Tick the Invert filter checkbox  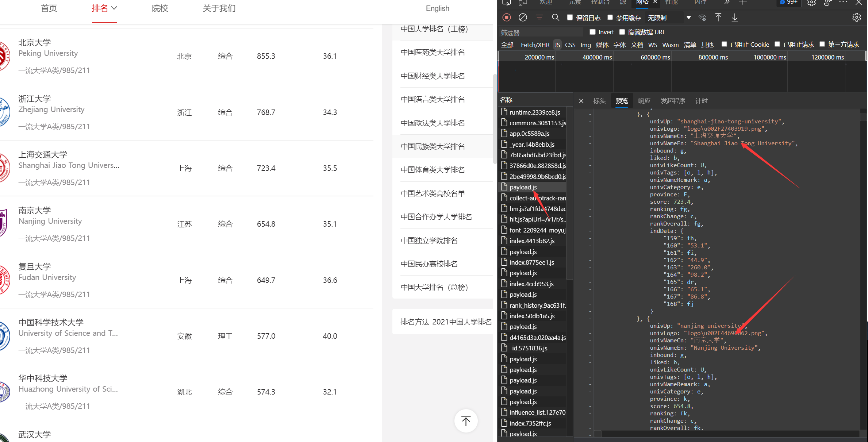click(592, 32)
